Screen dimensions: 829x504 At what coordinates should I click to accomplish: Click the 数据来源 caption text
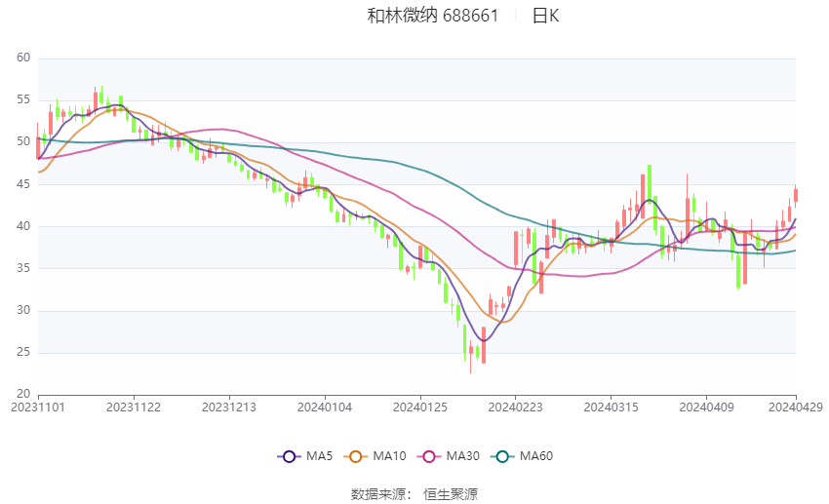[x=377, y=494]
